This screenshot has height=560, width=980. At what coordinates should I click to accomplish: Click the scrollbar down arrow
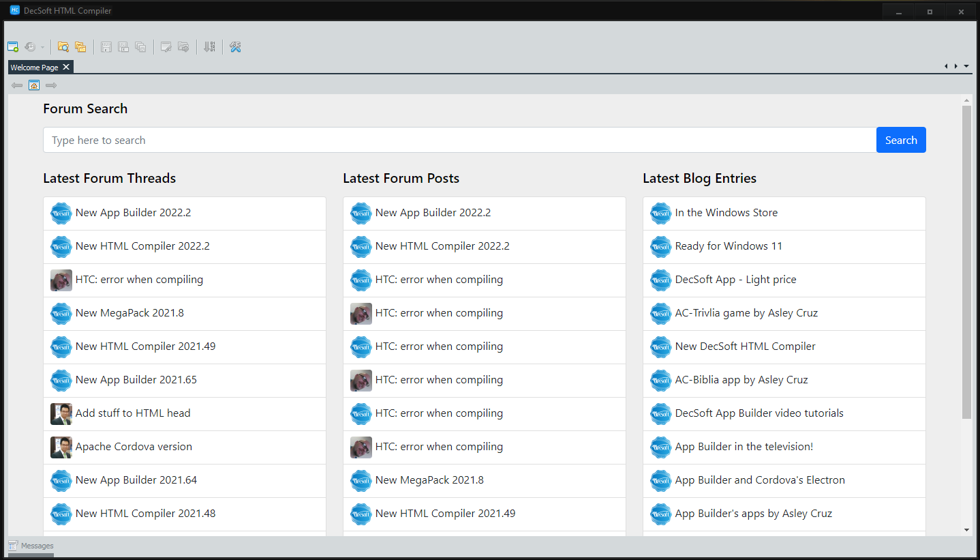coord(966,529)
